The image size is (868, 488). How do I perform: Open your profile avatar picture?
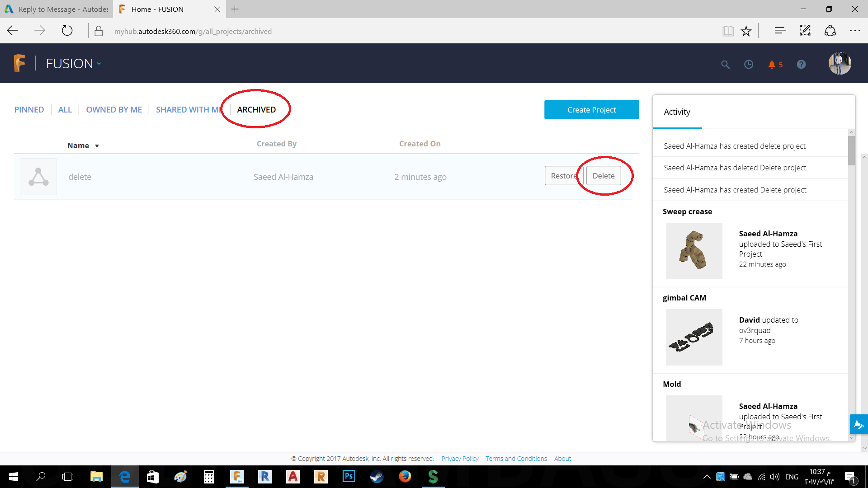(839, 63)
